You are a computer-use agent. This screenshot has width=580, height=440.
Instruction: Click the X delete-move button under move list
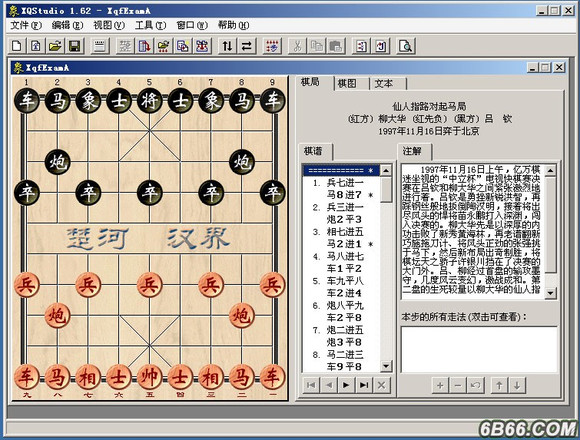pyautogui.click(x=381, y=385)
